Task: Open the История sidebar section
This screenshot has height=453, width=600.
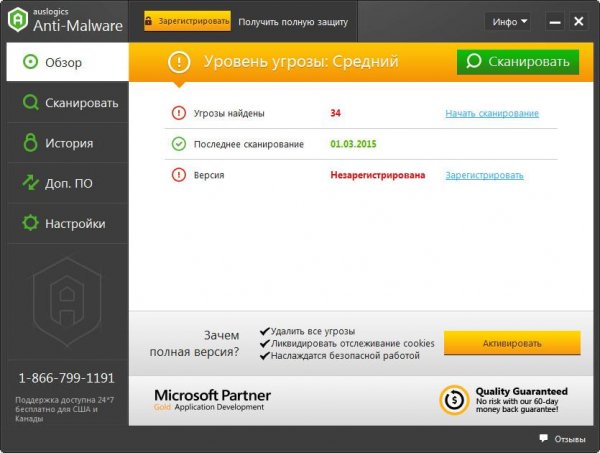Action: tap(67, 143)
